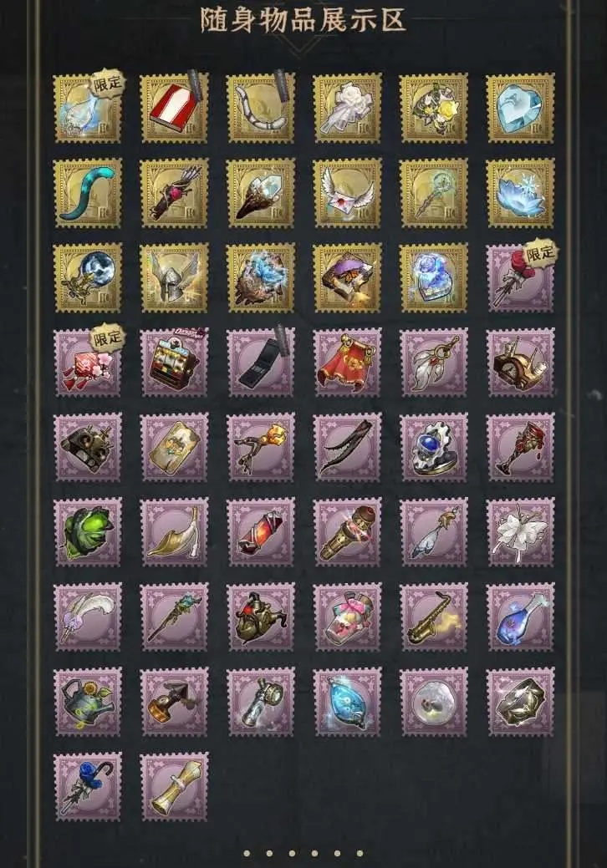
Task: Choose the blue rose umbrella stamp
Action: [88, 787]
